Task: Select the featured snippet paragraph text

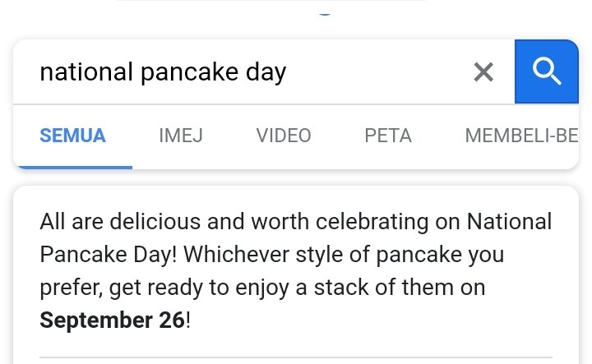Action: tap(296, 271)
